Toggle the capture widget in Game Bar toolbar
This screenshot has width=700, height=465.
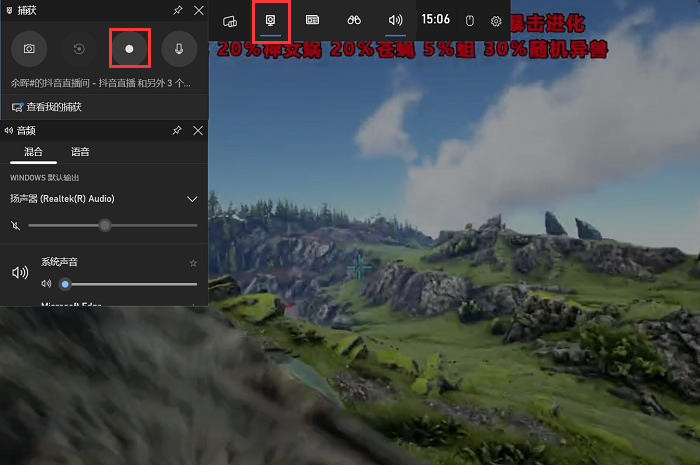coord(271,21)
